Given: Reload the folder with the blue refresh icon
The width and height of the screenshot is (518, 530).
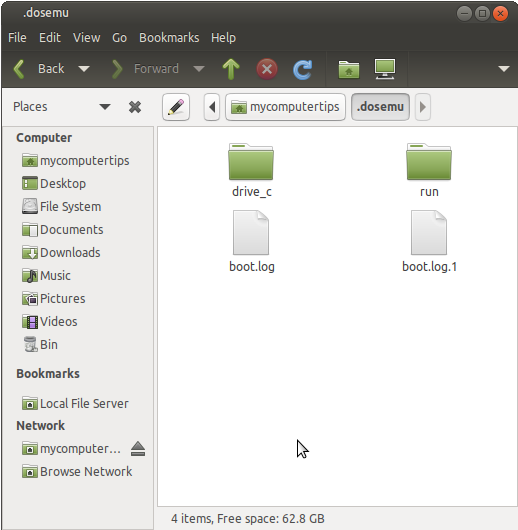Looking at the screenshot, I should coord(302,70).
